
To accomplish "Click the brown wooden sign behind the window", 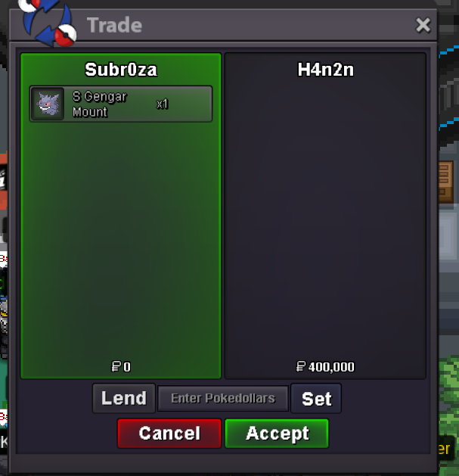I will 446,182.
